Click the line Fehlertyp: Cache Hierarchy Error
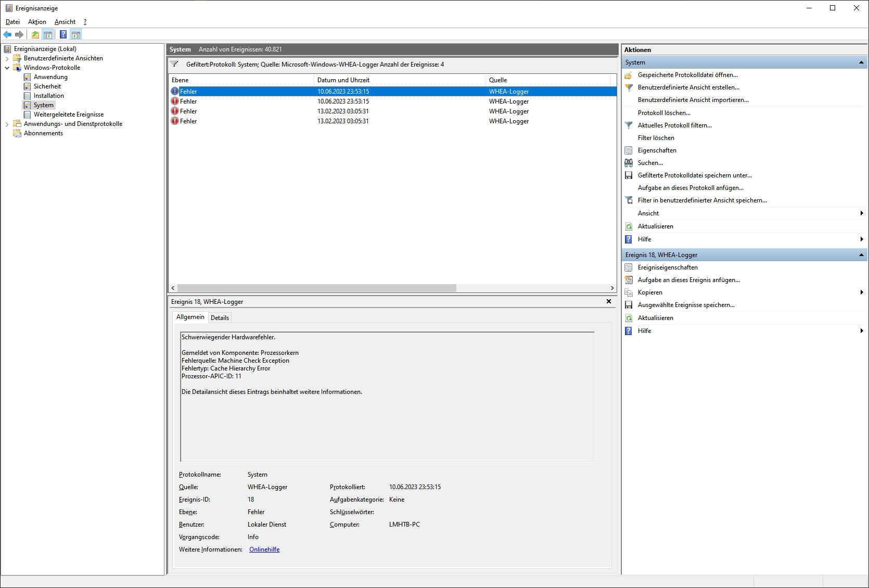 tap(226, 368)
